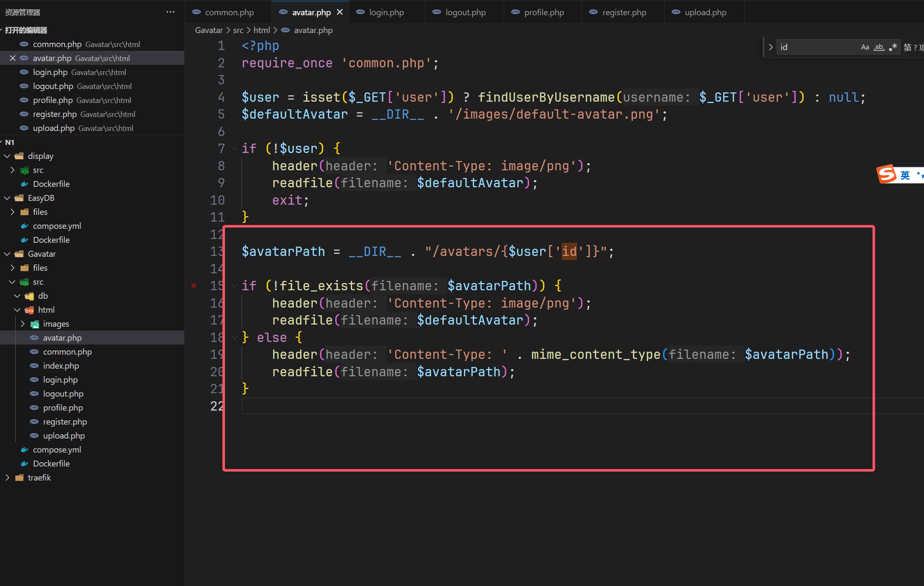This screenshot has height=586, width=924.
Task: Click the src breadcrumb in the editor path
Action: coord(238,30)
